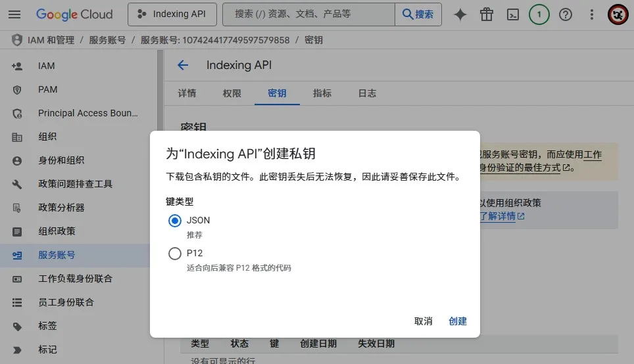Switch to the 权限 tab
The image size is (634, 364).
pos(232,93)
